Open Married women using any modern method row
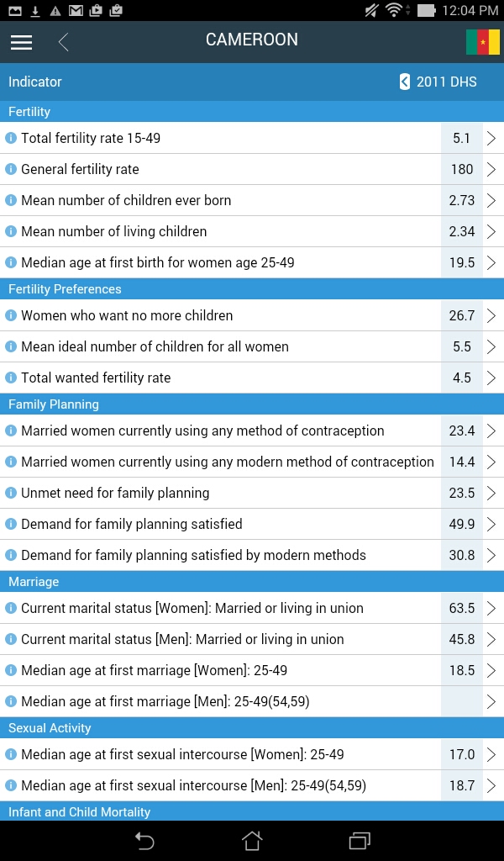This screenshot has height=861, width=504. (x=227, y=462)
